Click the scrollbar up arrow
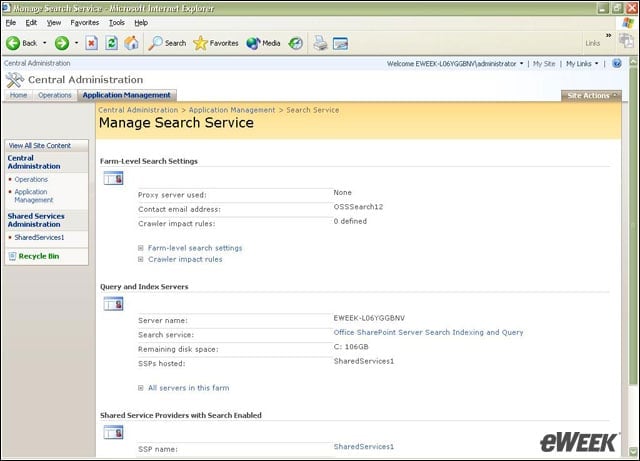This screenshot has width=640, height=461. click(633, 62)
